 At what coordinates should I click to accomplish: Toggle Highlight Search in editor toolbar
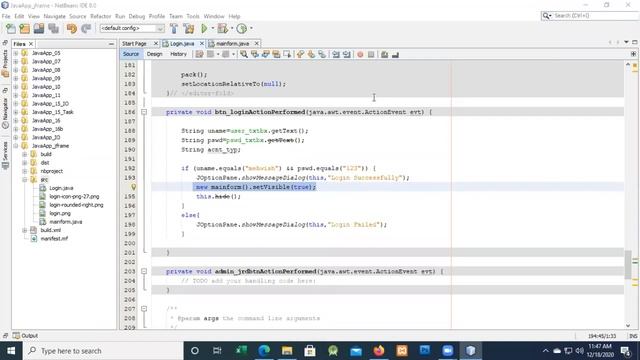pyautogui.click(x=277, y=54)
